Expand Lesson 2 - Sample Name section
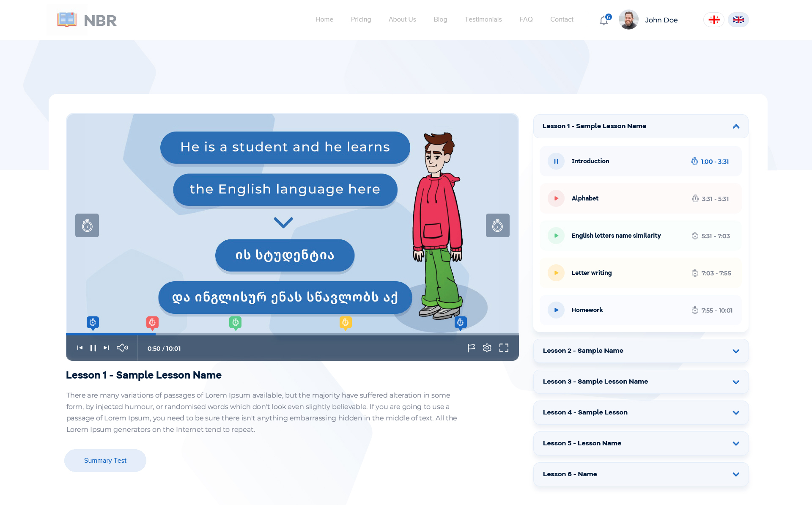This screenshot has width=812, height=505. [735, 350]
